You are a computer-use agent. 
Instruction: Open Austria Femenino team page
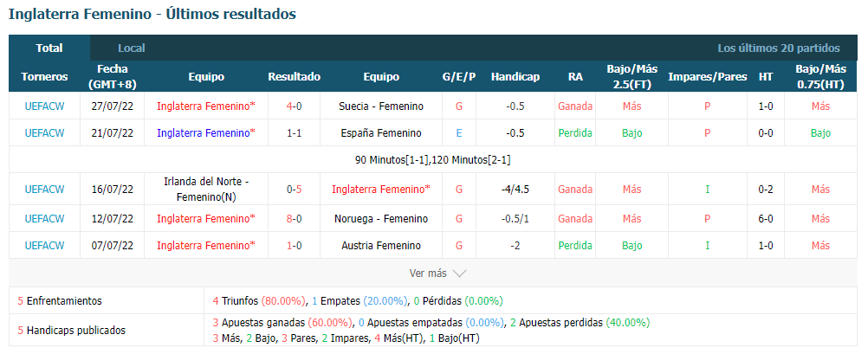[381, 245]
